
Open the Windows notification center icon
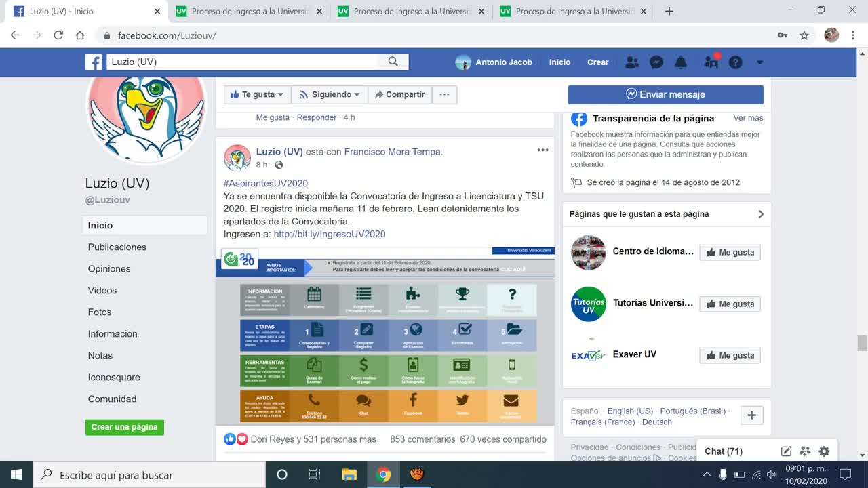click(x=846, y=474)
